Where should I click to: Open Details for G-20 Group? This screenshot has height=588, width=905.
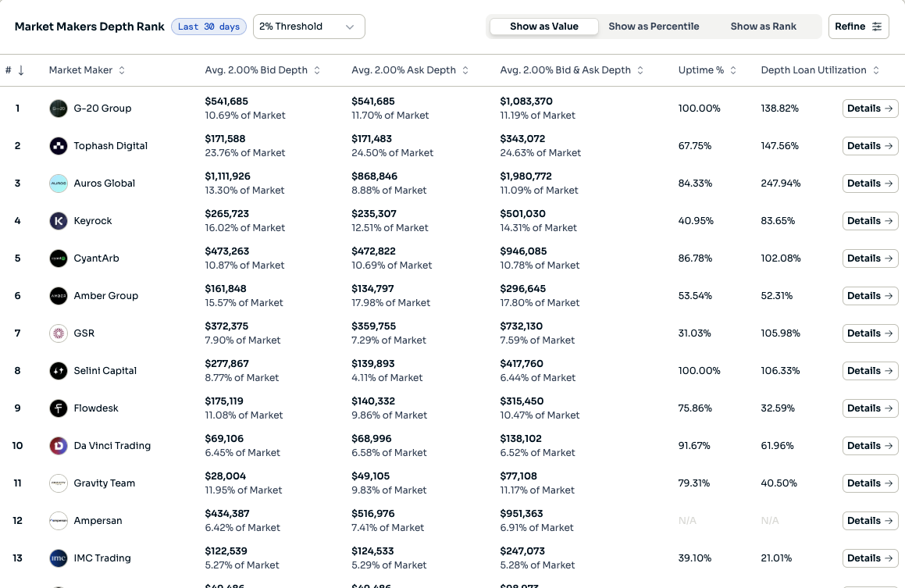870,109
